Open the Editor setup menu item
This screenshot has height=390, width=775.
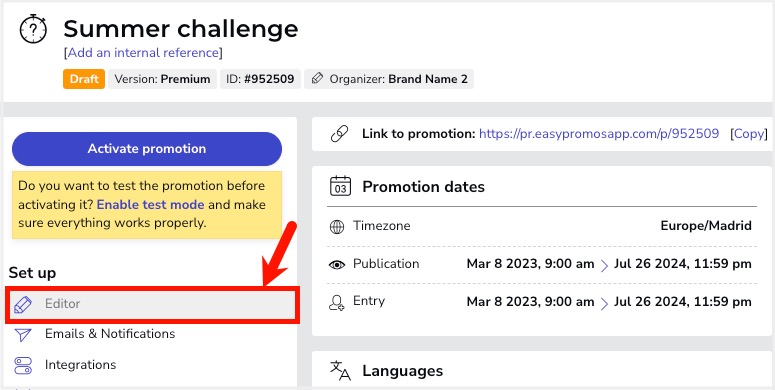click(x=152, y=304)
